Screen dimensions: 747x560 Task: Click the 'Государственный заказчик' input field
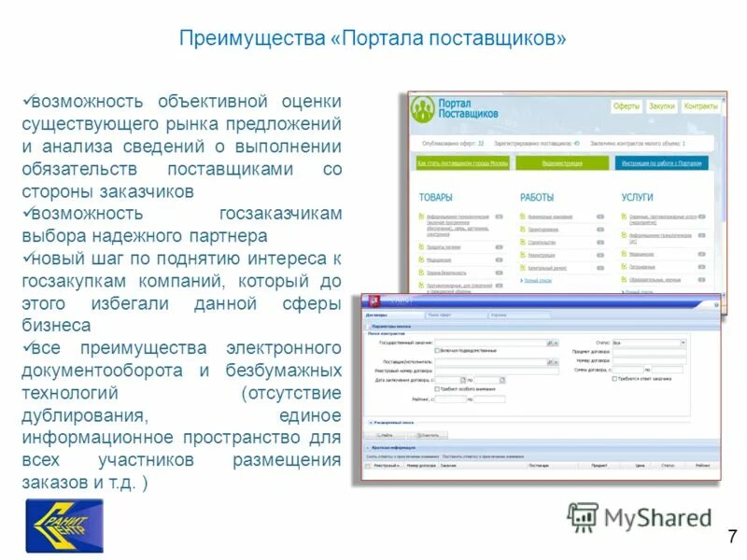tap(491, 343)
